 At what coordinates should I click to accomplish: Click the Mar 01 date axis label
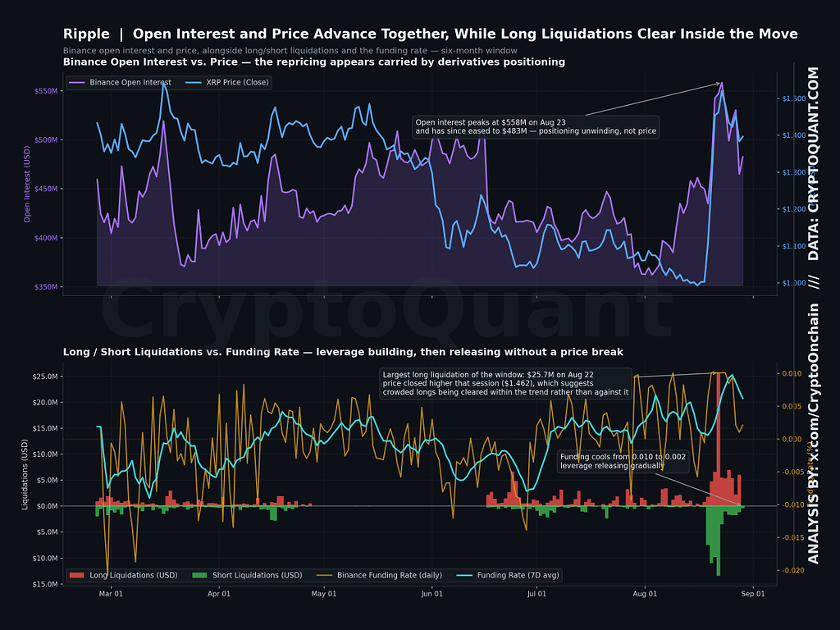point(111,594)
